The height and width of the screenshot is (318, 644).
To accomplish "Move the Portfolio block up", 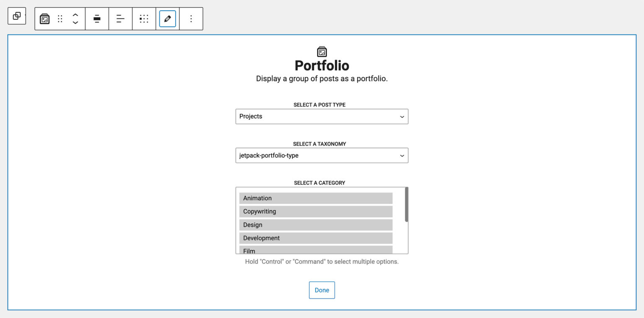I will pos(75,15).
